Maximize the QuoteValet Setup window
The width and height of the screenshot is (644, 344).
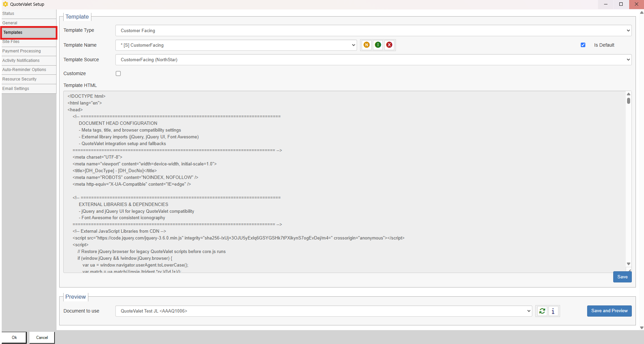pyautogui.click(x=621, y=4)
